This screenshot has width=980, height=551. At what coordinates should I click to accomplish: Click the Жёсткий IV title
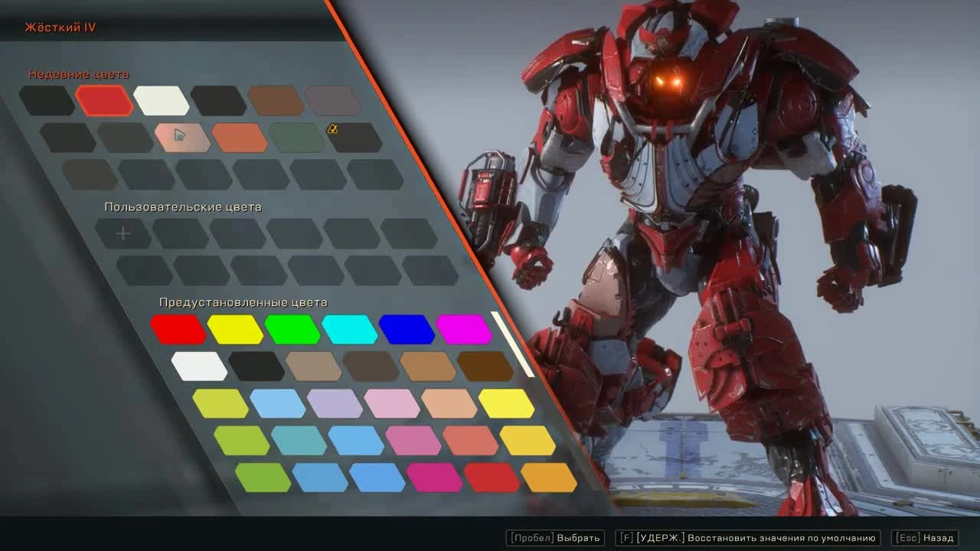(60, 28)
